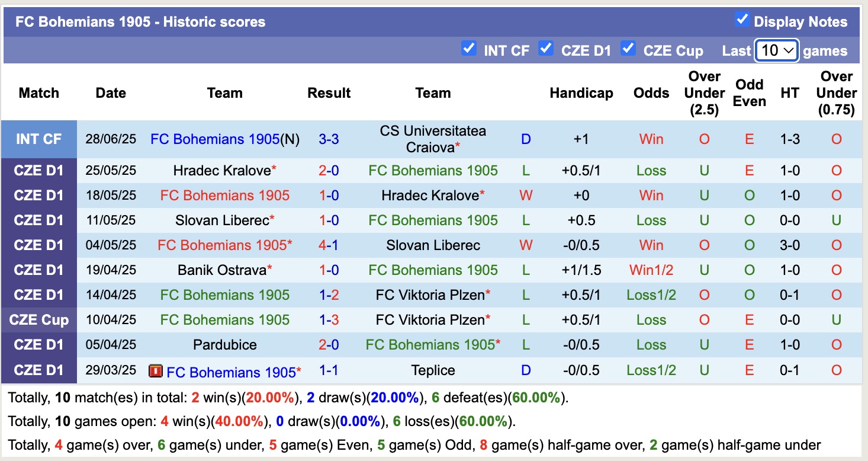Change games dropdown from 10 to another value
The image size is (868, 461).
click(x=776, y=51)
